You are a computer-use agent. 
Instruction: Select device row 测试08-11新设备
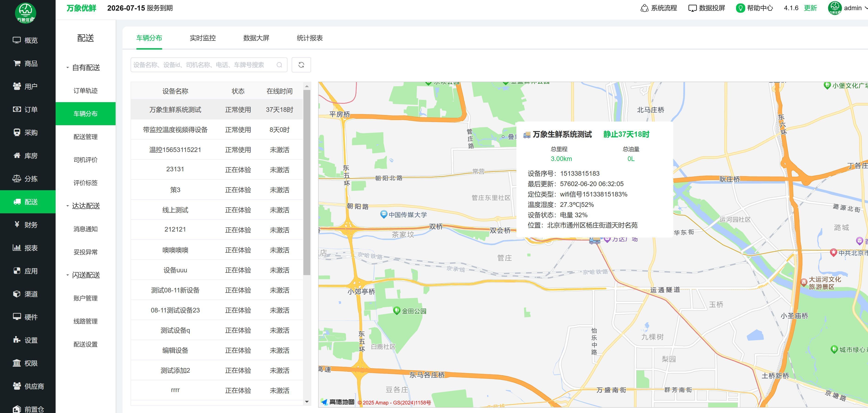coord(217,290)
